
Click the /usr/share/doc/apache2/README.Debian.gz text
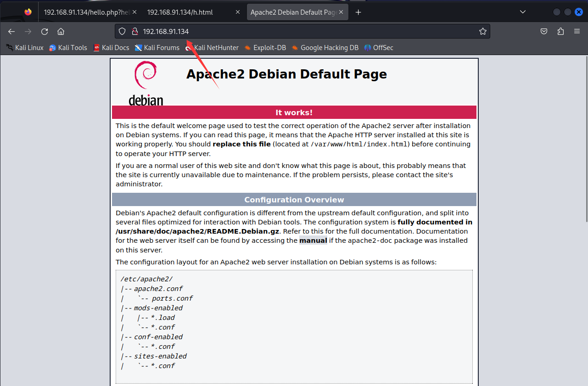point(198,231)
